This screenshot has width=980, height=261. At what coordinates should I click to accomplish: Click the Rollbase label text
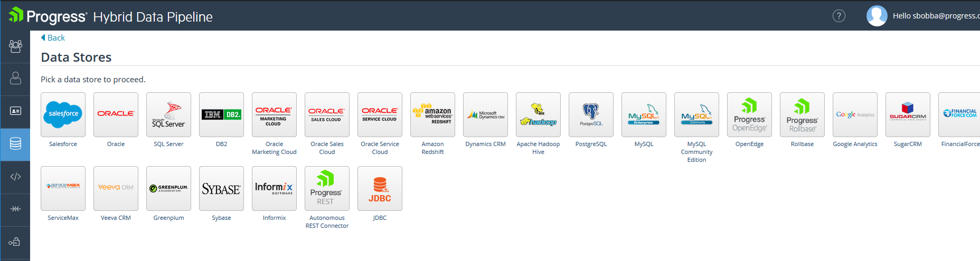[802, 144]
